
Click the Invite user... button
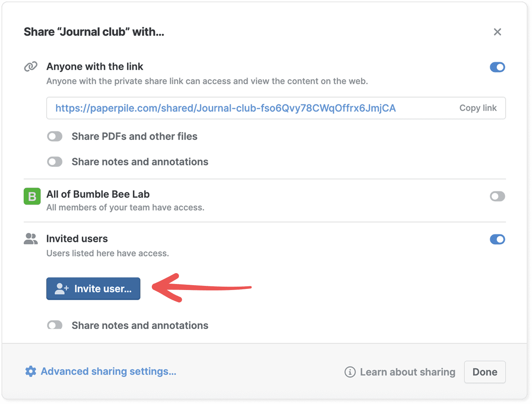(x=93, y=289)
